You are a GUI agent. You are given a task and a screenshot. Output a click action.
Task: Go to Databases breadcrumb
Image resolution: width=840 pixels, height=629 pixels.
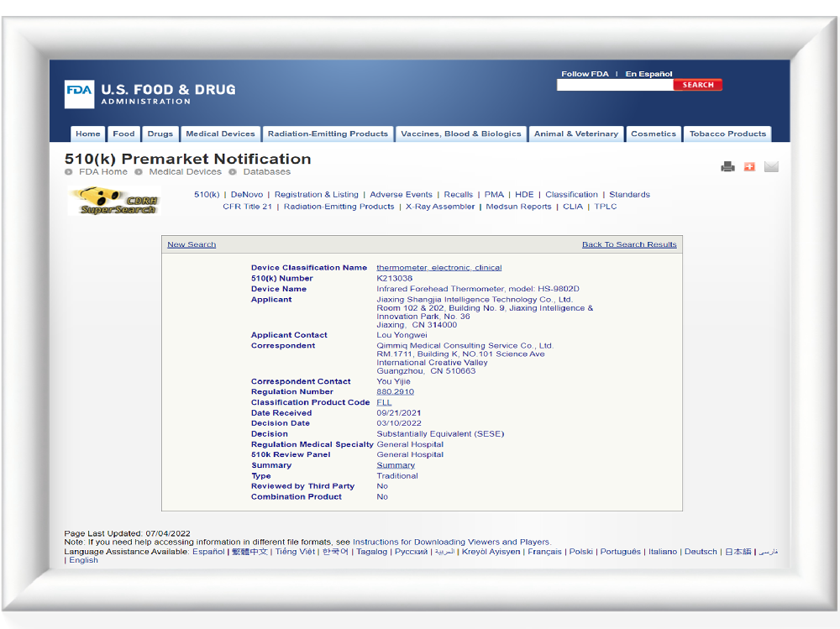267,172
